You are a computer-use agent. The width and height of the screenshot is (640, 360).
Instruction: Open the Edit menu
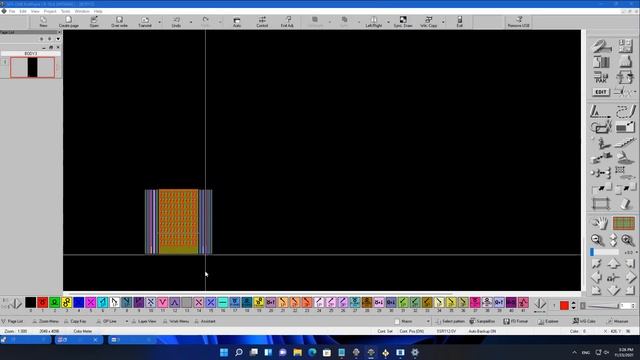pyautogui.click(x=23, y=11)
